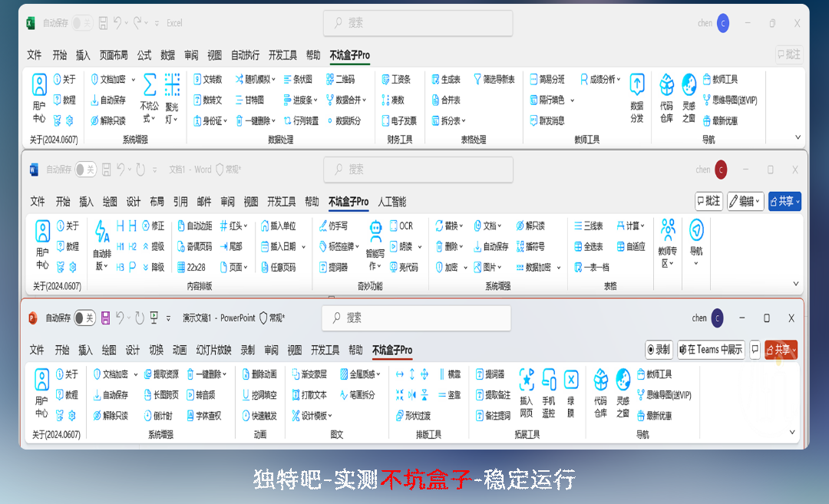Expand 设计模板 dropdown in the PowerPoint ribbon
The image size is (829, 504).
pyautogui.click(x=312, y=416)
